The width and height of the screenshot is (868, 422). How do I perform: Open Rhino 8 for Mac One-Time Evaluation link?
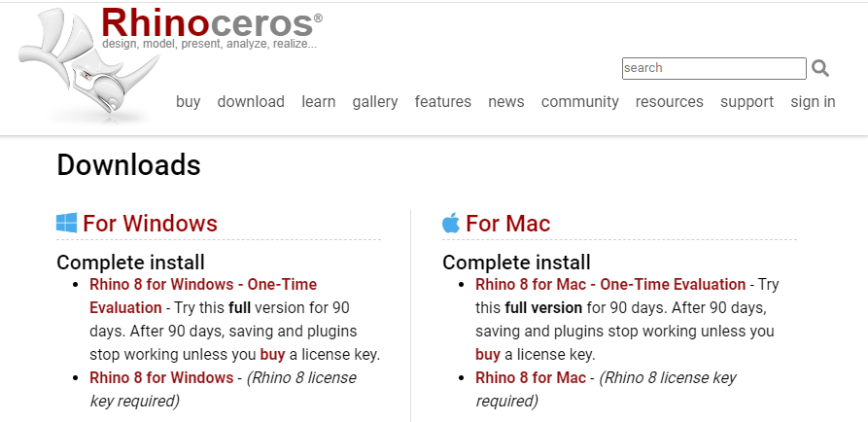[x=610, y=285]
